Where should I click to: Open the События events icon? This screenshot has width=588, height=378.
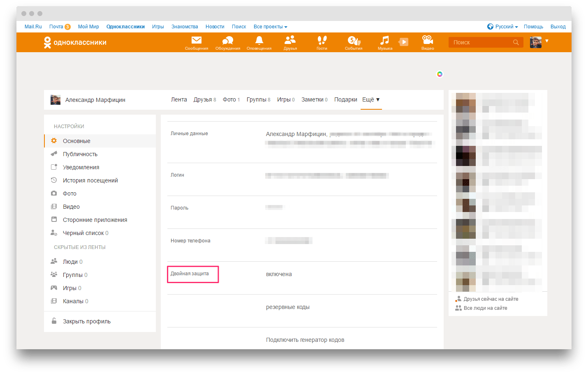[x=354, y=42]
